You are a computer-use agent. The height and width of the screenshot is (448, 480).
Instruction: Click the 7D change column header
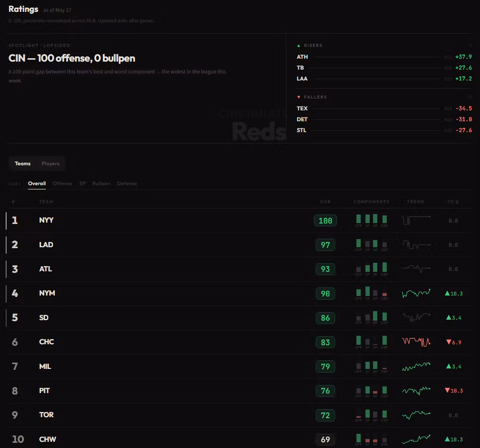[x=453, y=202]
